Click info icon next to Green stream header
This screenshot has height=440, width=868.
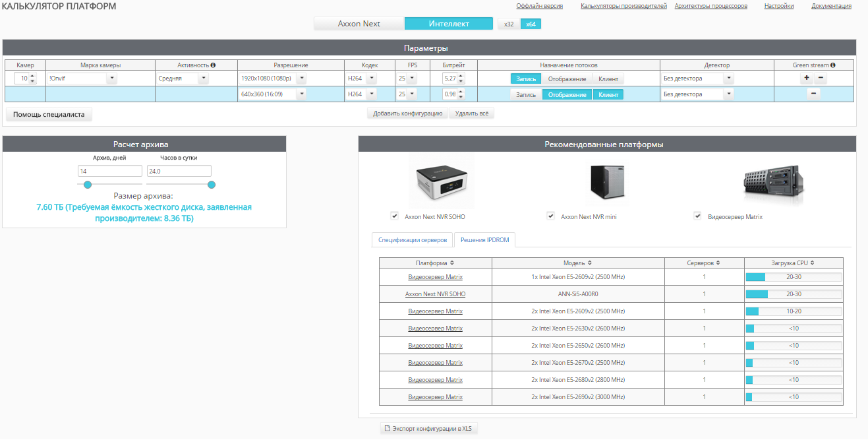point(833,65)
